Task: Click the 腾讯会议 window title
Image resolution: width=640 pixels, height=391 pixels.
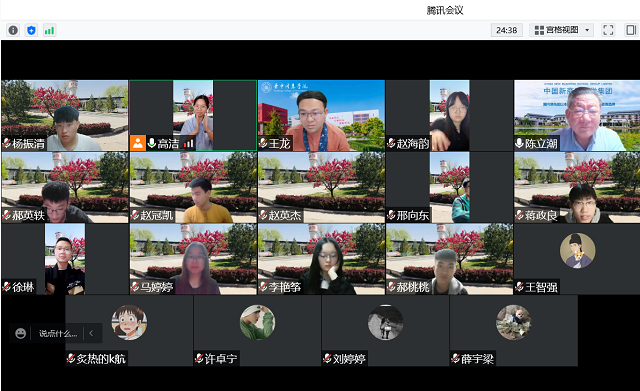Action: pos(445,10)
